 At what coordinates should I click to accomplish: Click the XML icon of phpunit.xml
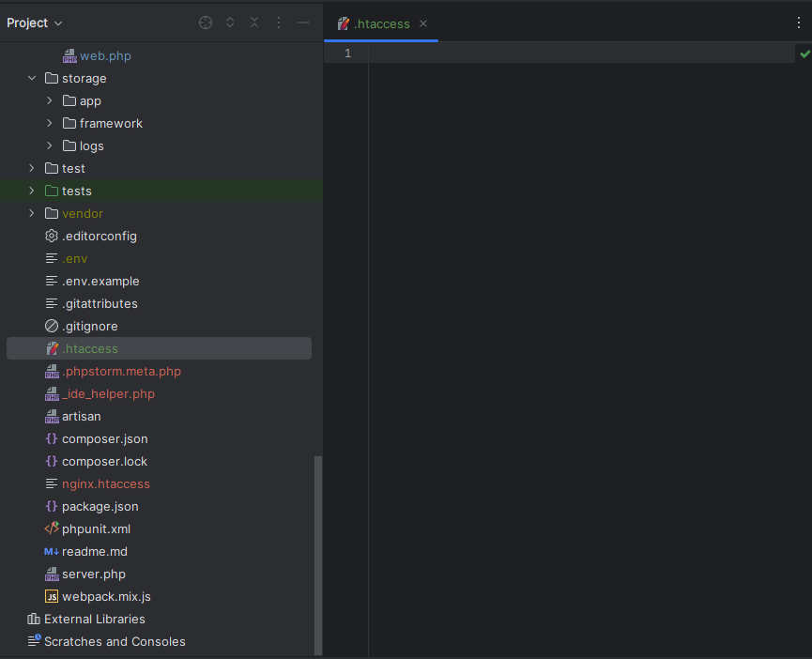[x=52, y=529]
